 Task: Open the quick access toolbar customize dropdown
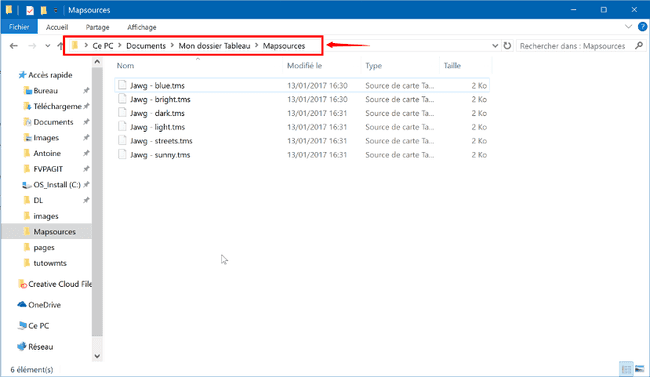[56, 10]
